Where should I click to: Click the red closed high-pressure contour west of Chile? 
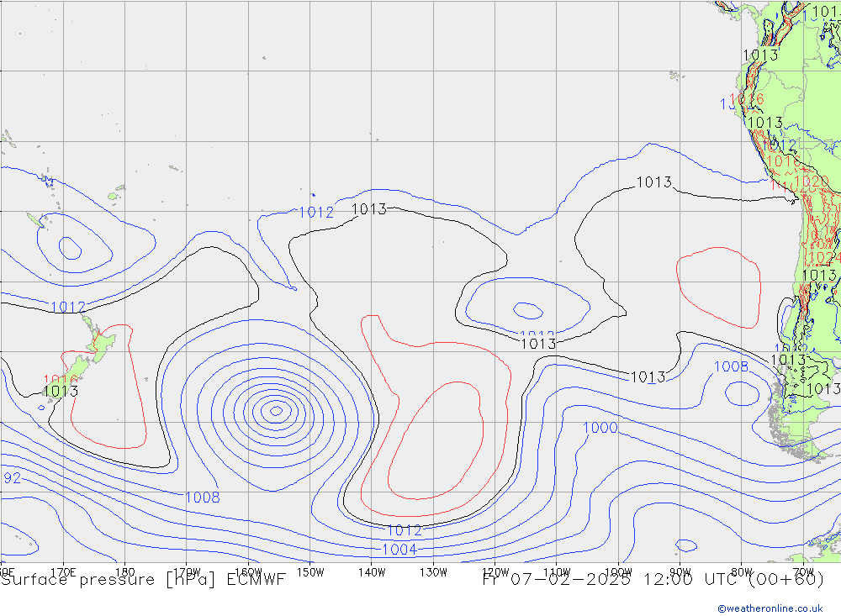[719, 287]
